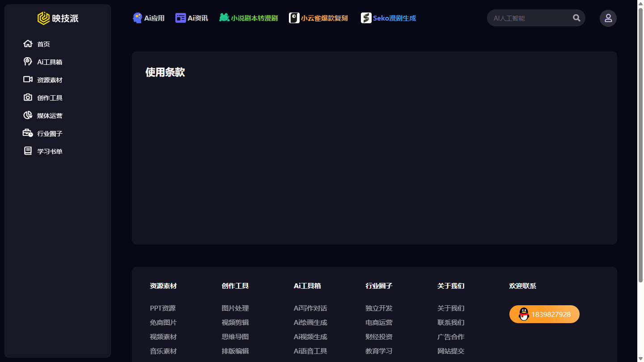Click the icon beside 小云雀爆款复刻
Image resolution: width=644 pixels, height=362 pixels.
tap(294, 18)
